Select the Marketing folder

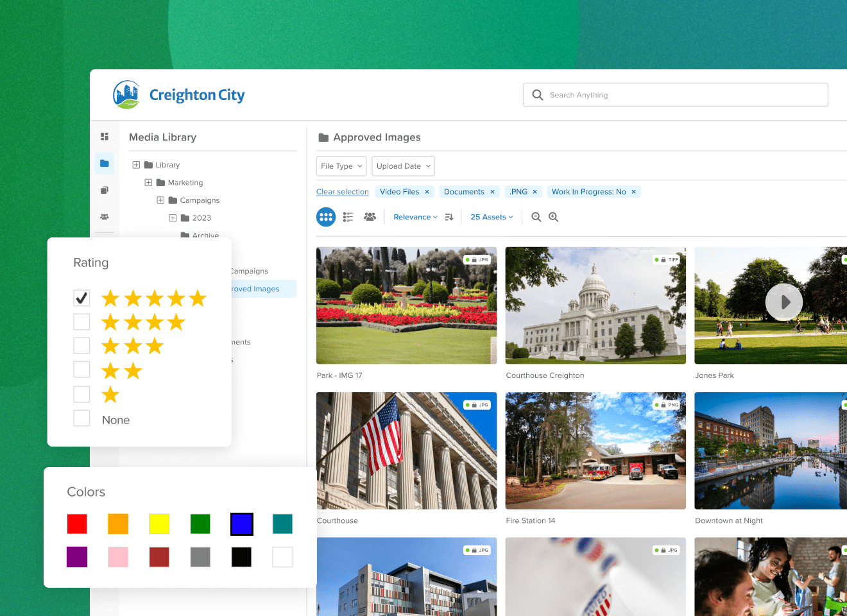(x=180, y=183)
